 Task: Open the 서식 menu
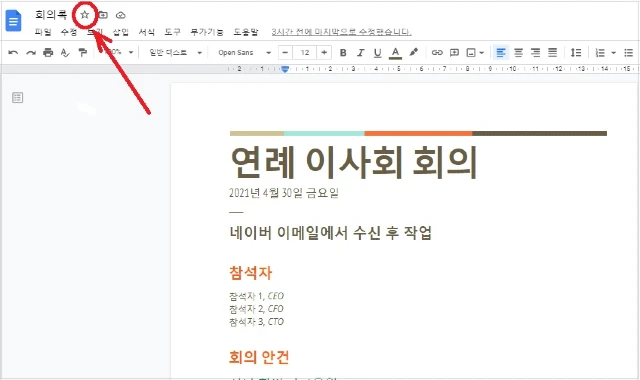tap(147, 32)
